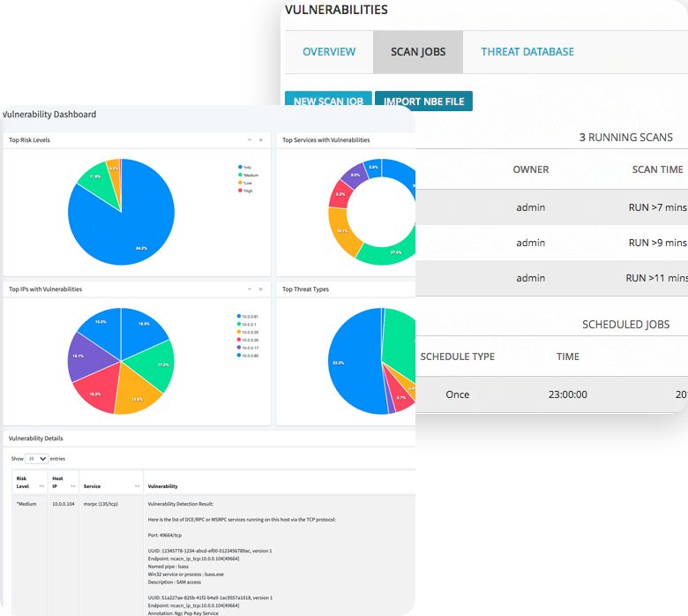Click the Import NBE File button
The width and height of the screenshot is (688, 616).
pyautogui.click(x=424, y=101)
